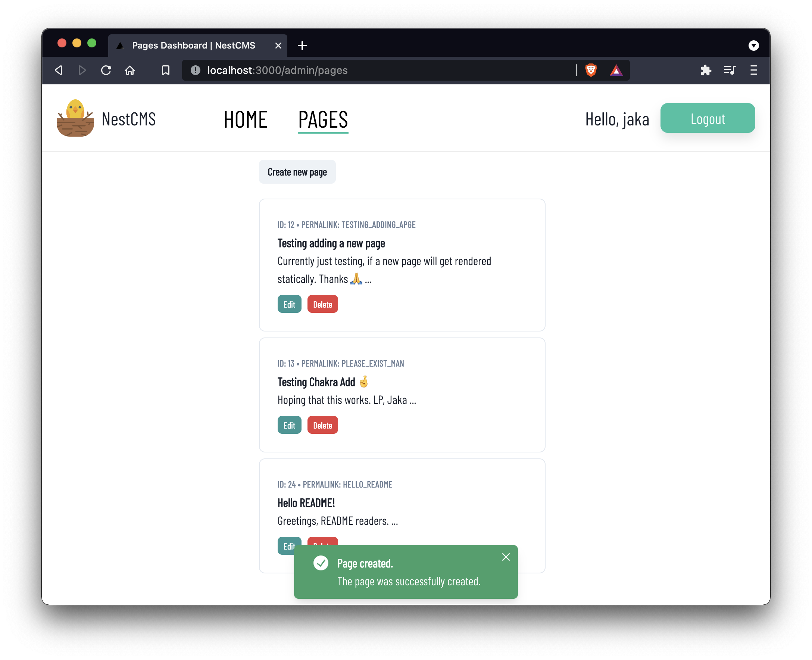This screenshot has width=812, height=660.
Task: Click the Logout button
Action: point(708,118)
